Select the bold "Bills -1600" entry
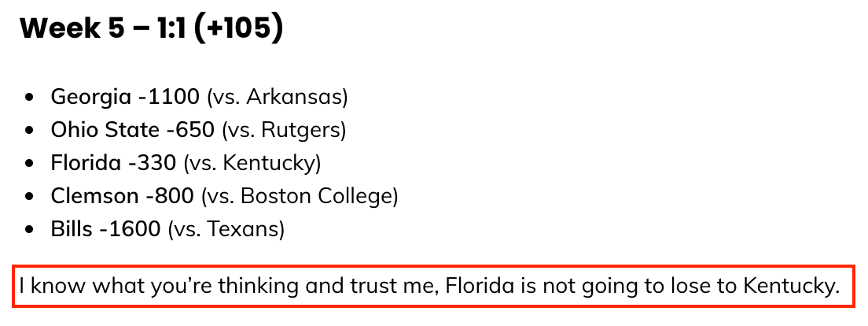Image resolution: width=868 pixels, height=326 pixels. click(105, 229)
